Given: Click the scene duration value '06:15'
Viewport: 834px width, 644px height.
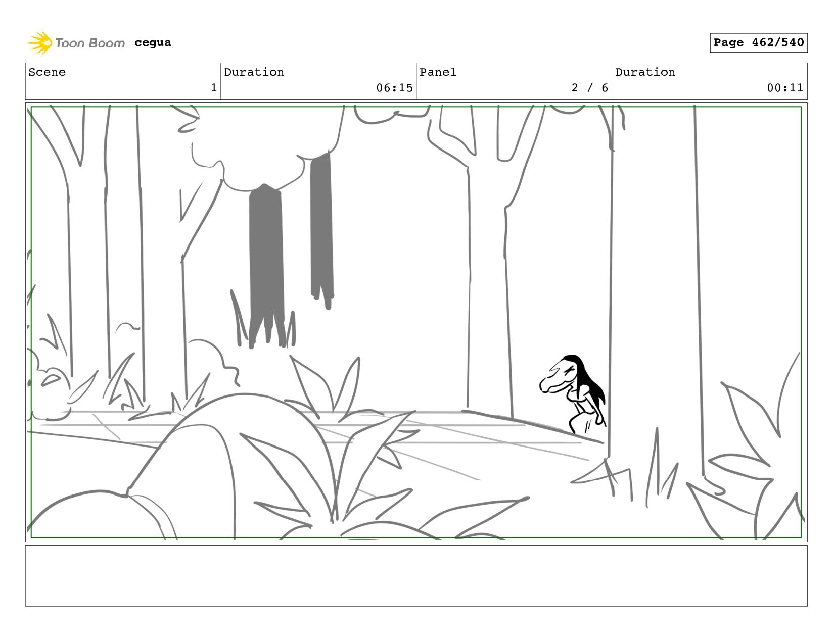Looking at the screenshot, I should pos(394,88).
